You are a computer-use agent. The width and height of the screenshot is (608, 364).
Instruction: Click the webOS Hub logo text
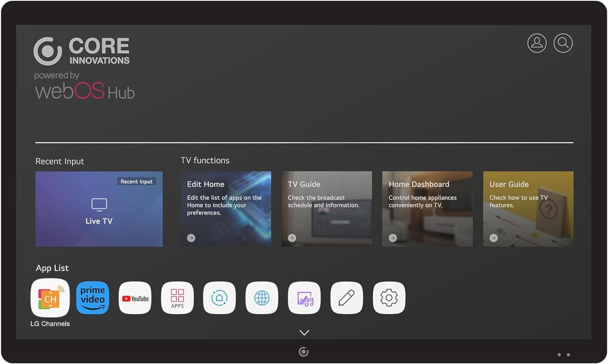(x=85, y=91)
